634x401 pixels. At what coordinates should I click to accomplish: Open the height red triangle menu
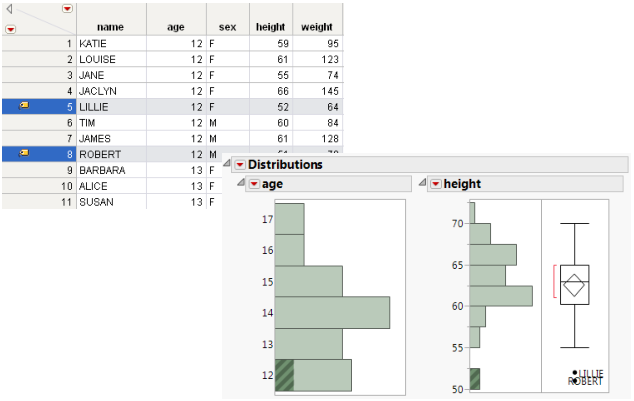pyautogui.click(x=435, y=184)
